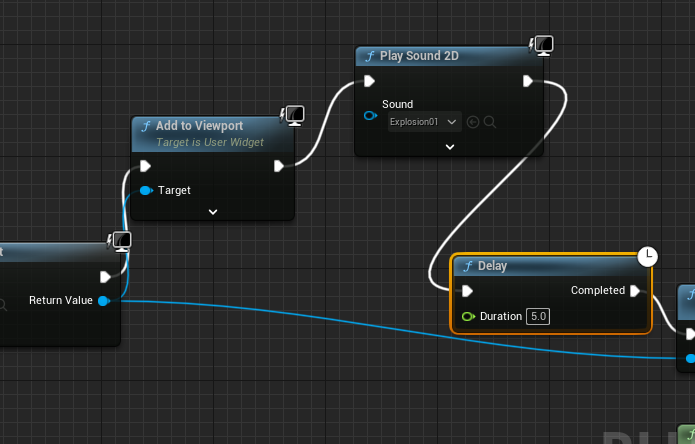Click the Play Sound 2D output execution pin
This screenshot has height=444, width=695.
528,81
